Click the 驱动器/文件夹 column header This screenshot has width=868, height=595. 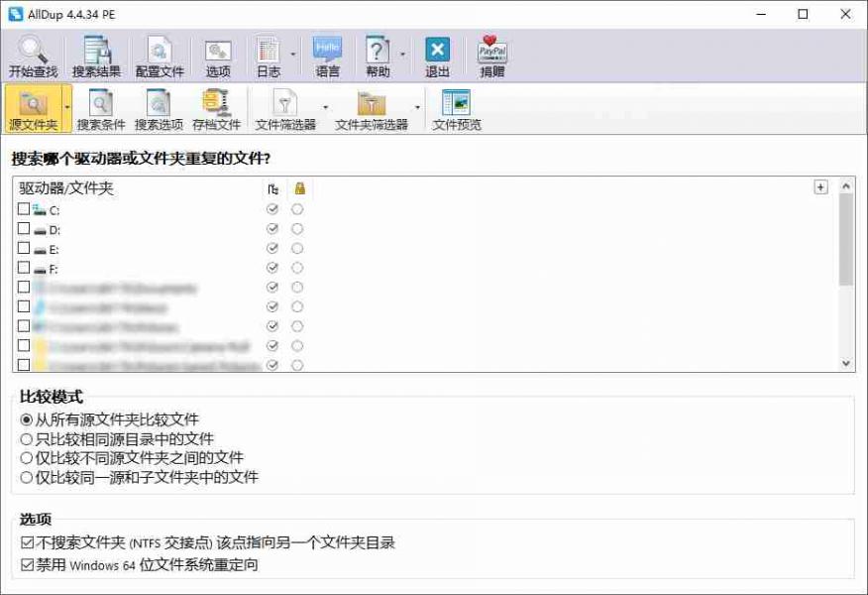(66, 188)
